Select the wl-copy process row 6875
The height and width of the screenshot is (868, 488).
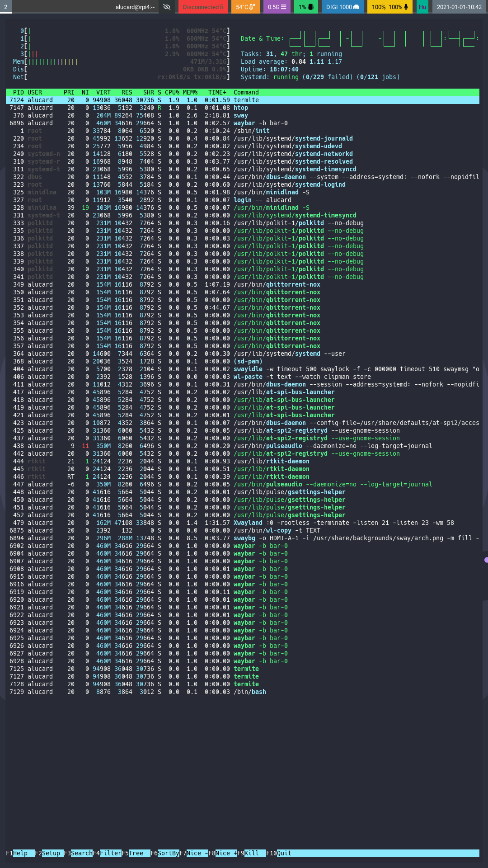pyautogui.click(x=243, y=530)
